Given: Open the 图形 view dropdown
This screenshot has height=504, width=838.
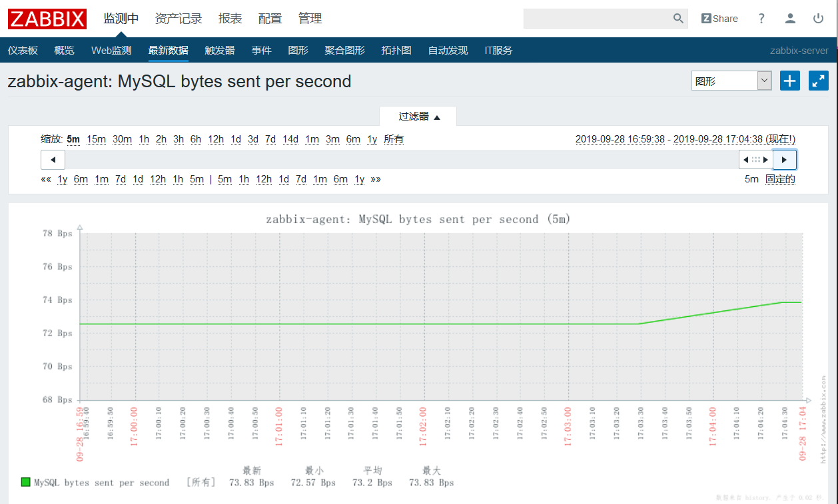Looking at the screenshot, I should [731, 81].
